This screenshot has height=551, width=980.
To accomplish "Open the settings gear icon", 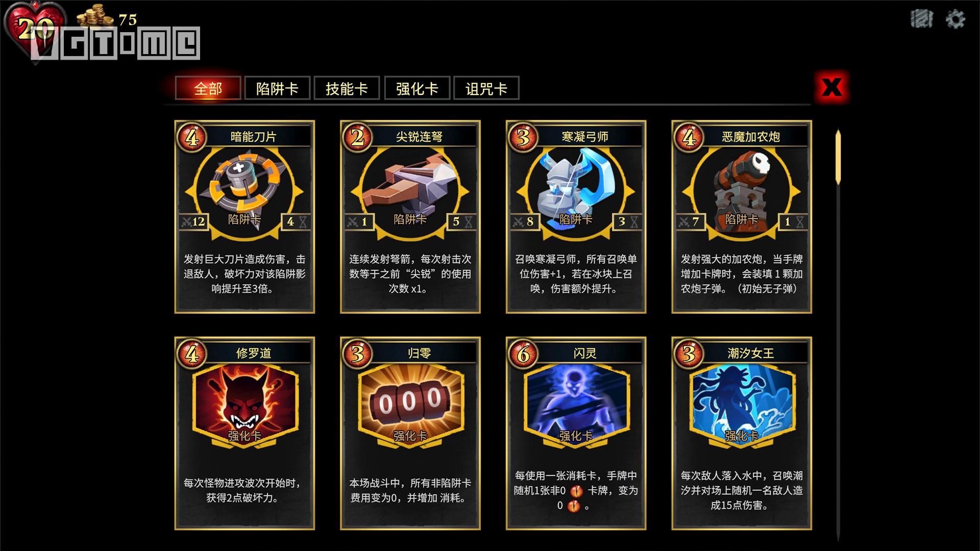I will [955, 19].
